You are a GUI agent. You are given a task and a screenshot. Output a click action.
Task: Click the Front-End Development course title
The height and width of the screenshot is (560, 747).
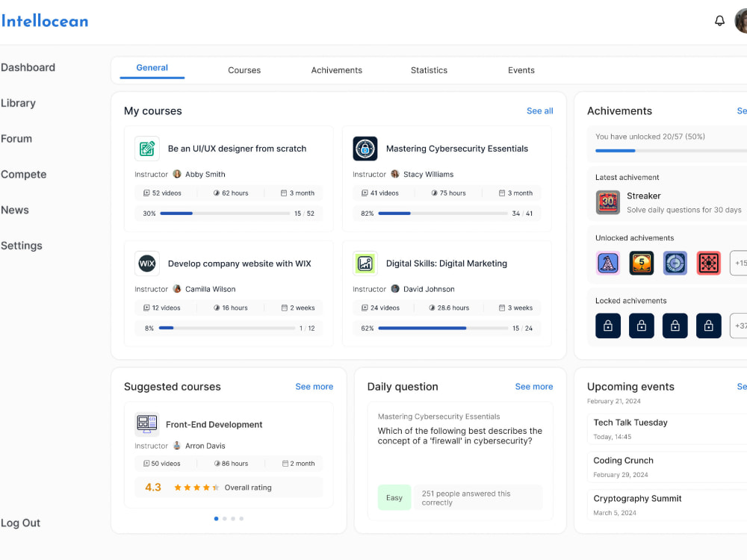(214, 424)
